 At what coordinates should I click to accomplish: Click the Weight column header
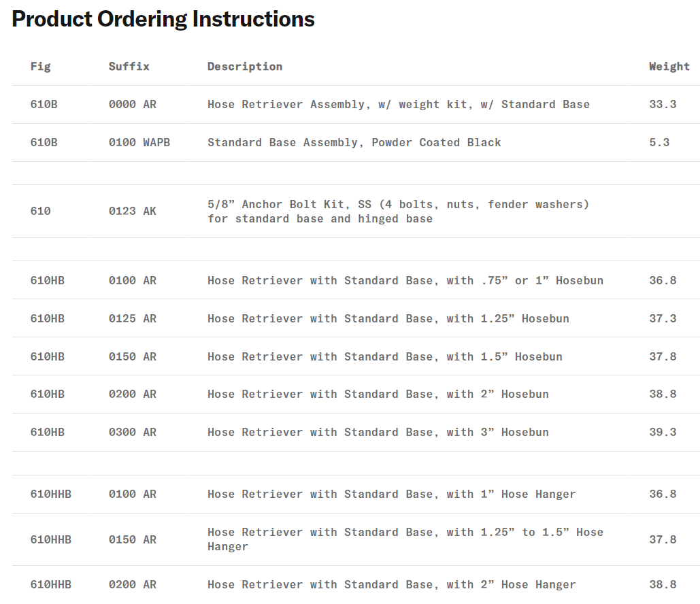[669, 67]
